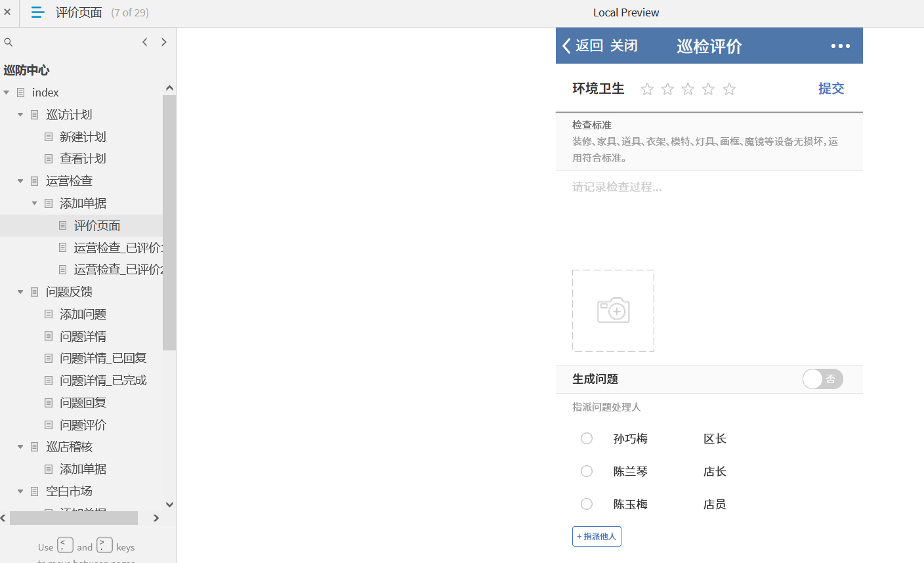Click page icon beside 查看计划
The height and width of the screenshot is (563, 924).
(49, 159)
